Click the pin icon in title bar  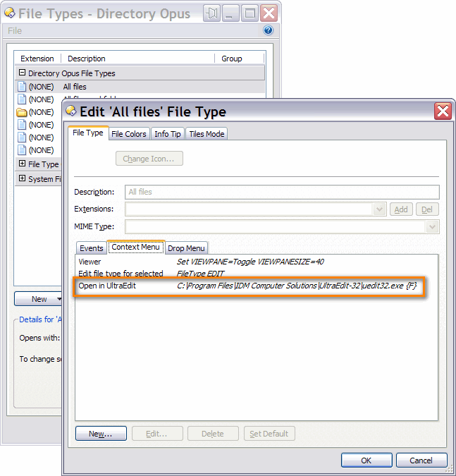point(212,13)
